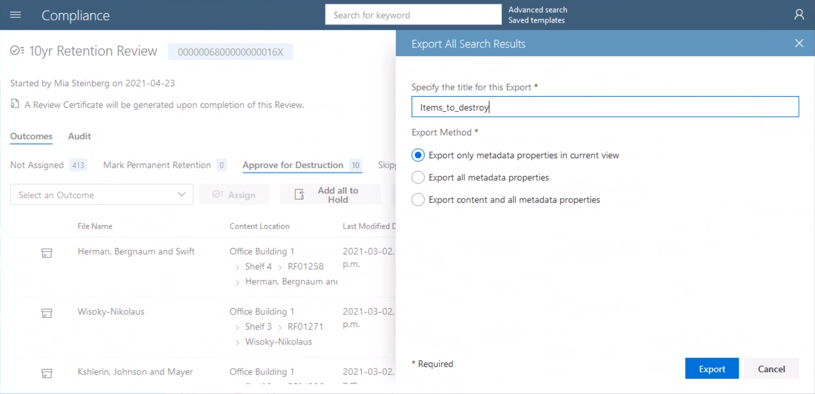This screenshot has width=815, height=394.
Task: Switch to the Audit tab
Action: tap(80, 136)
